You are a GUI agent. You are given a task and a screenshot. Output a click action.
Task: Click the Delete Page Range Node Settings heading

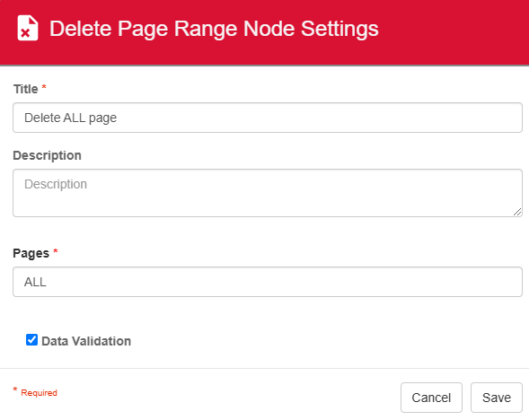[214, 29]
